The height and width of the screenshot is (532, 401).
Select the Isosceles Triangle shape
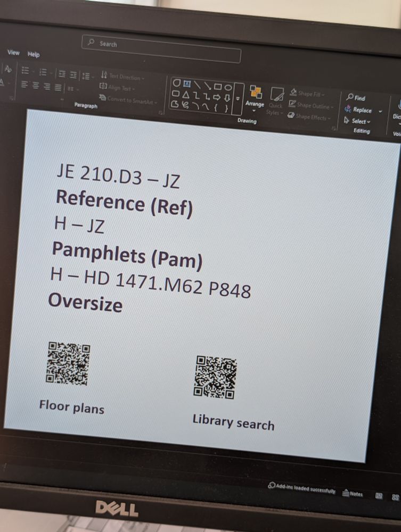(186, 94)
